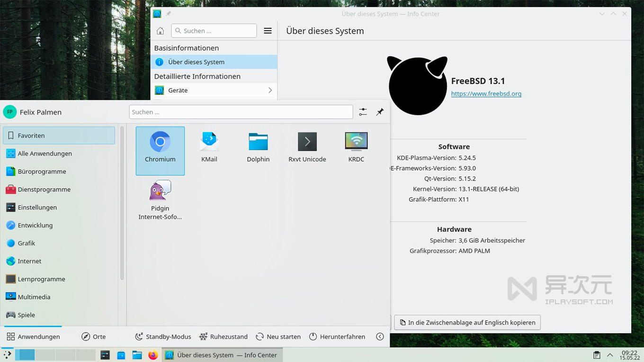
Task: Focus the launcher search field
Action: (241, 112)
